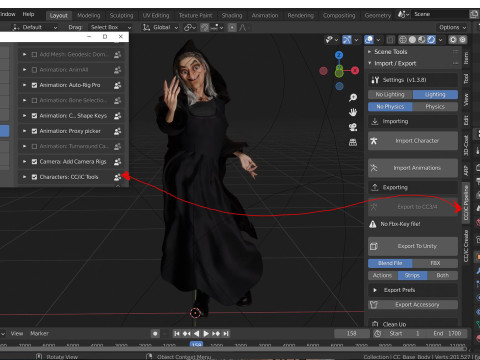This screenshot has height=360, width=480.
Task: Select No Lighting option
Action: click(x=390, y=95)
